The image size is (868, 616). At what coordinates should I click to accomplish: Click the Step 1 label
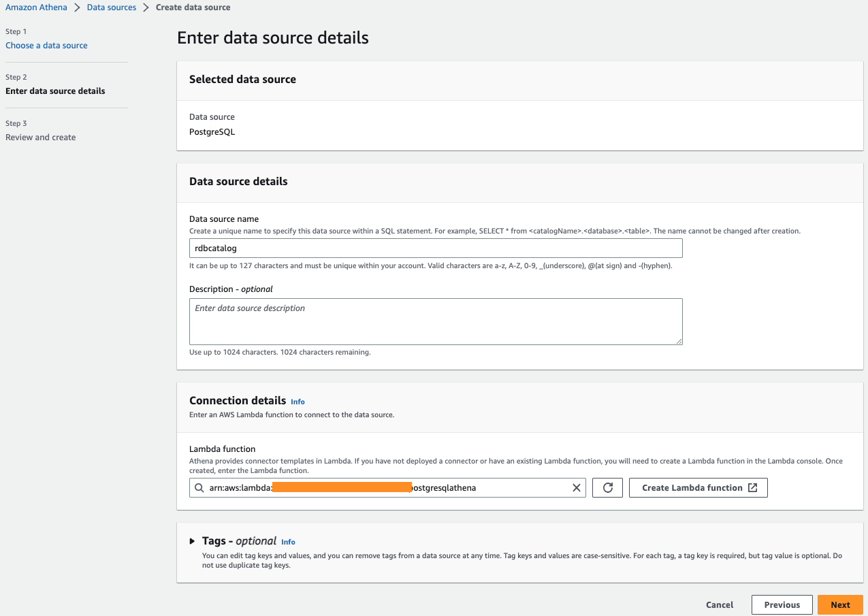click(16, 32)
